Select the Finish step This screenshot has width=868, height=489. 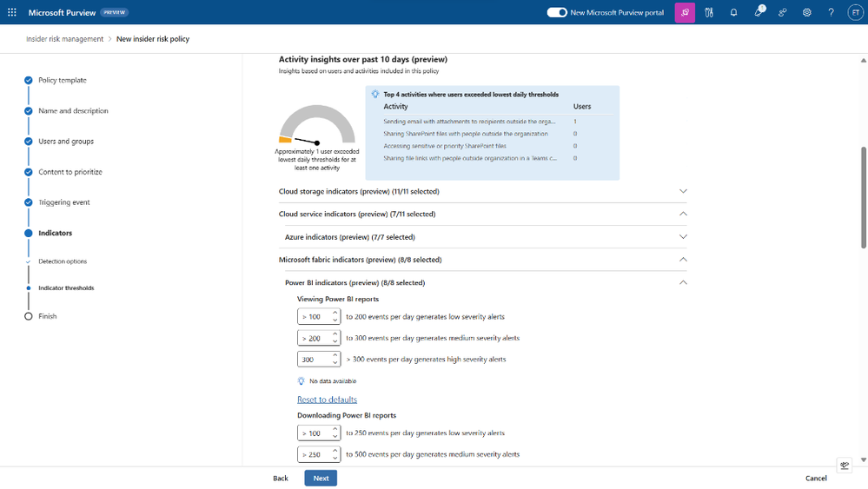click(x=47, y=316)
